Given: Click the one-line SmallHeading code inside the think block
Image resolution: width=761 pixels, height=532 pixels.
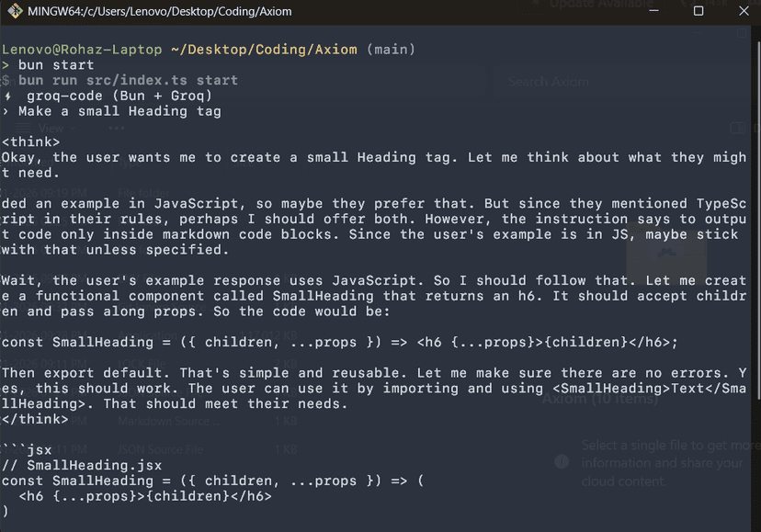Looking at the screenshot, I should (x=340, y=342).
